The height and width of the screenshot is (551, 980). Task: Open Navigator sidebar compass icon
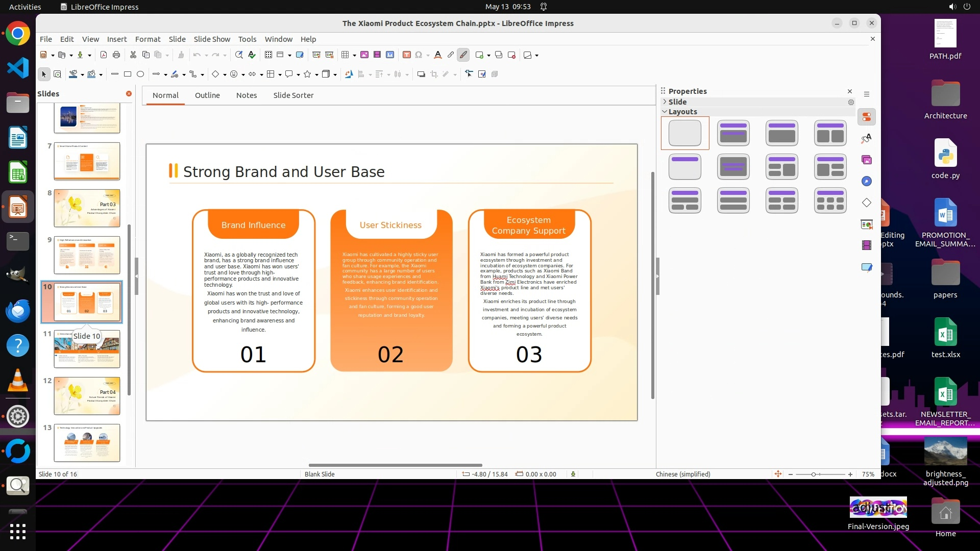click(867, 182)
